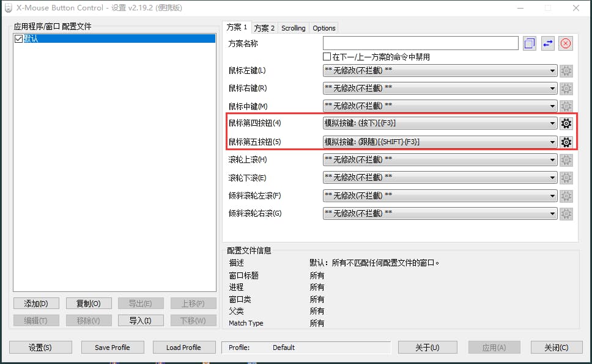Click the Load Profile button

184,348
